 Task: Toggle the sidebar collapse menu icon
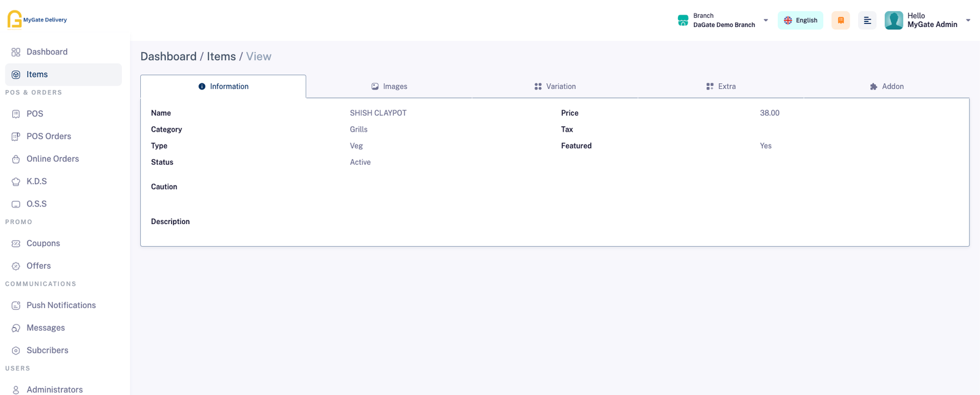pyautogui.click(x=867, y=20)
